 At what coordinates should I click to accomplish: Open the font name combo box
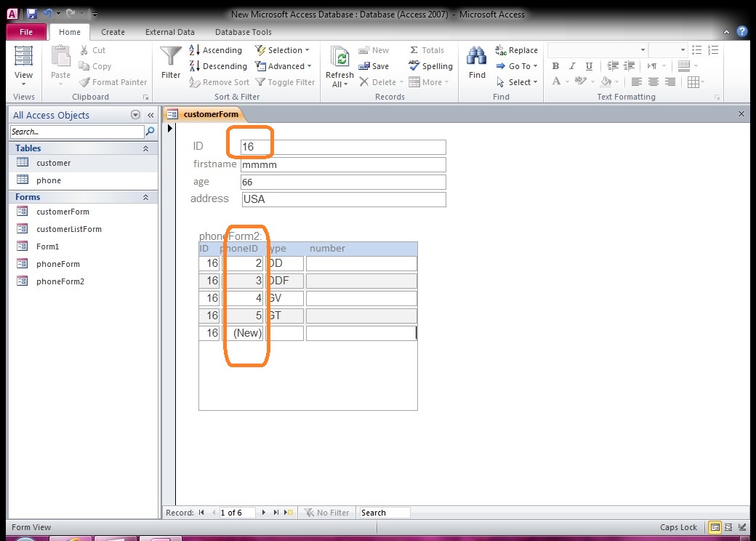pyautogui.click(x=598, y=50)
